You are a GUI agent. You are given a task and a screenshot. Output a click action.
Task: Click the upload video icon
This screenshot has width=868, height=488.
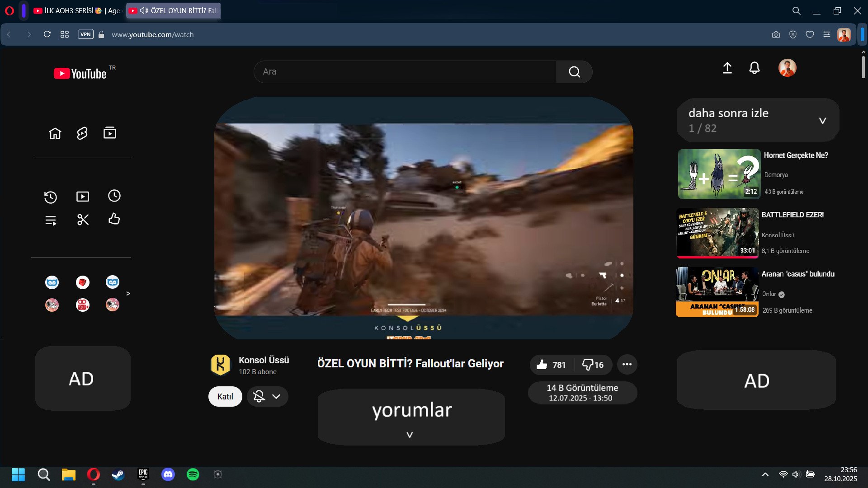tap(727, 68)
